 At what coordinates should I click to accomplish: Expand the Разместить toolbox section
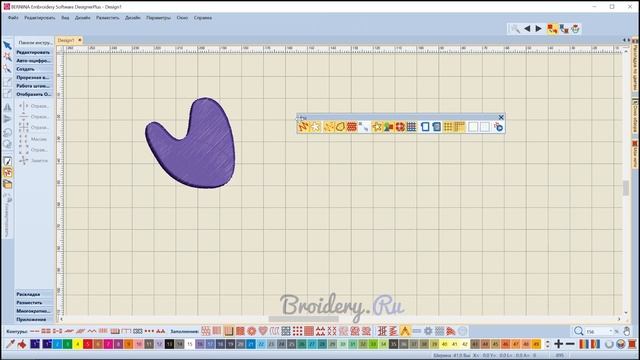(x=34, y=302)
